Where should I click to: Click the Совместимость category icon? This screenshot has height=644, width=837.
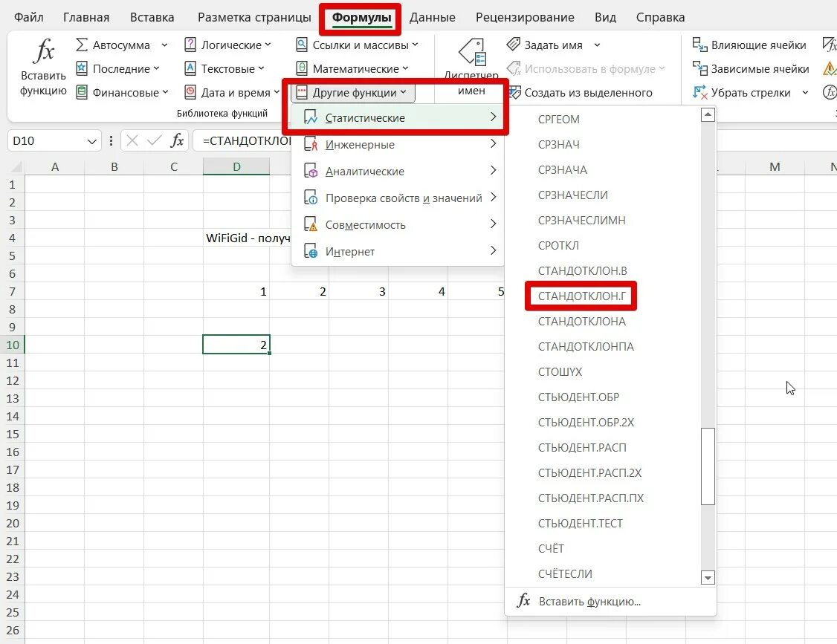(x=311, y=224)
